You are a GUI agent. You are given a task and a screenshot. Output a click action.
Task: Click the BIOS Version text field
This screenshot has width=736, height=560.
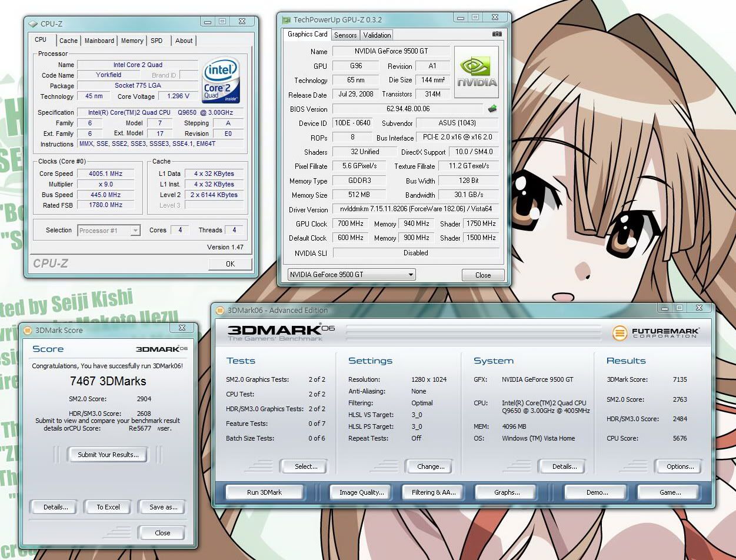(x=407, y=109)
